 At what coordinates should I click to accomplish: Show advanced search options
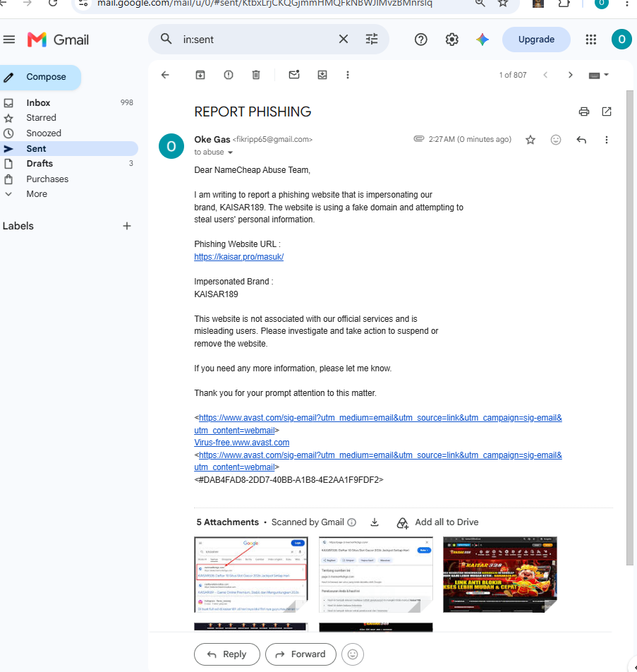click(371, 40)
